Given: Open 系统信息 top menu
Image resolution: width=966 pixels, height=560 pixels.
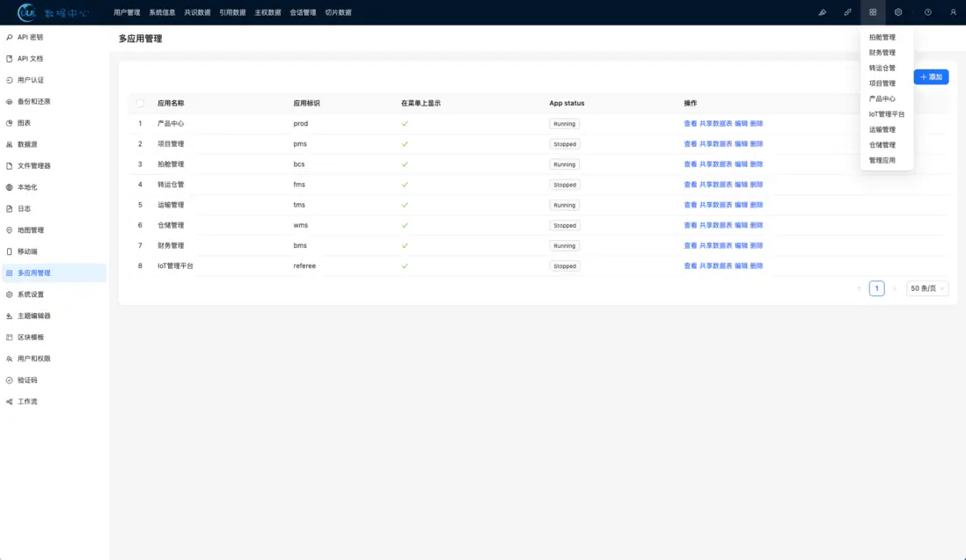Looking at the screenshot, I should tap(162, 12).
